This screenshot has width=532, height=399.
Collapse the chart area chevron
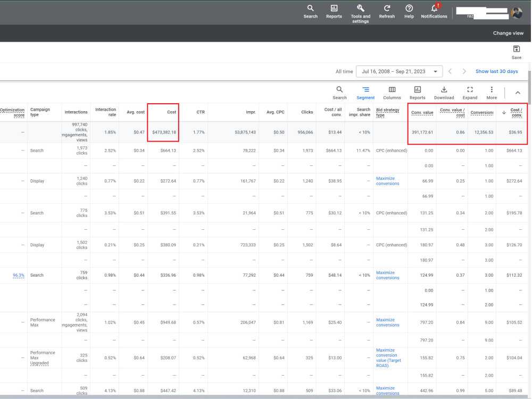(x=518, y=93)
